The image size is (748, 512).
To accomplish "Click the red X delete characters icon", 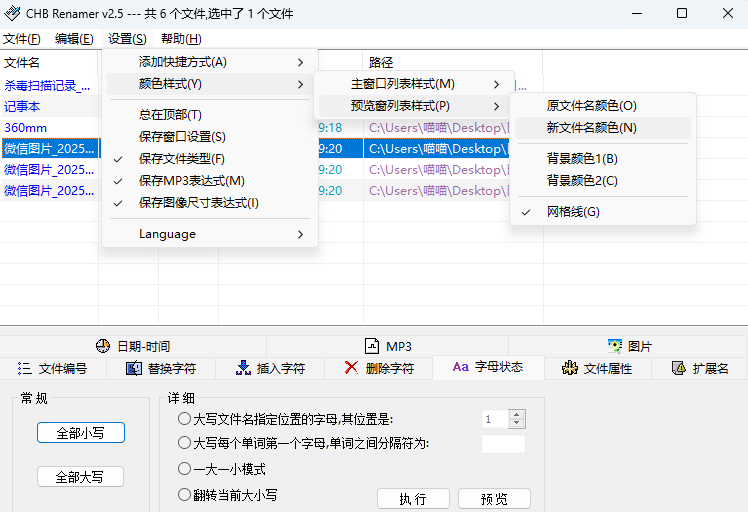I will pos(351,368).
